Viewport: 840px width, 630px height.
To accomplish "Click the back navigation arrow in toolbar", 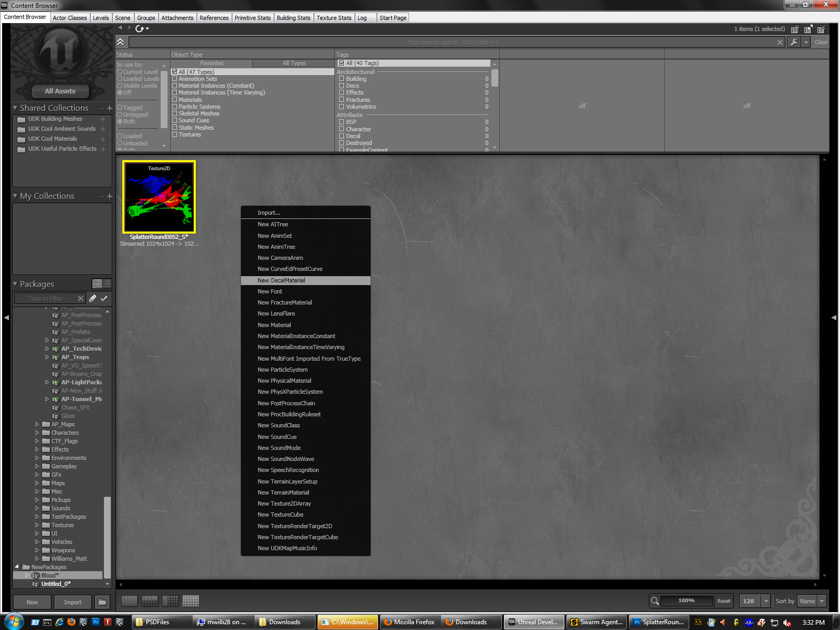I will pyautogui.click(x=120, y=28).
